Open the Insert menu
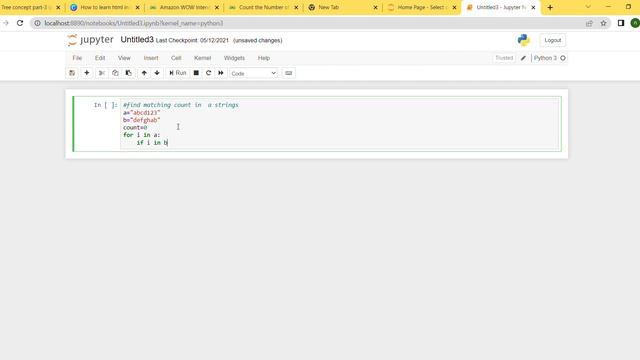Image resolution: width=640 pixels, height=360 pixels. point(151,58)
